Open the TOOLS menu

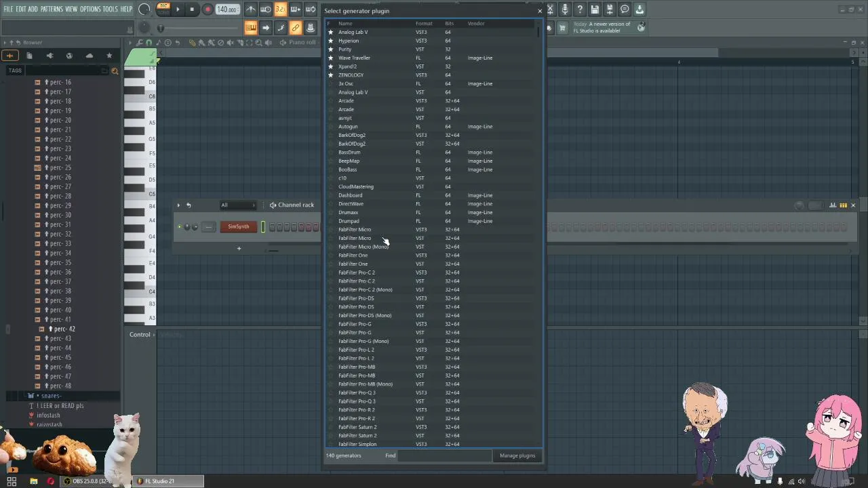[x=110, y=9]
